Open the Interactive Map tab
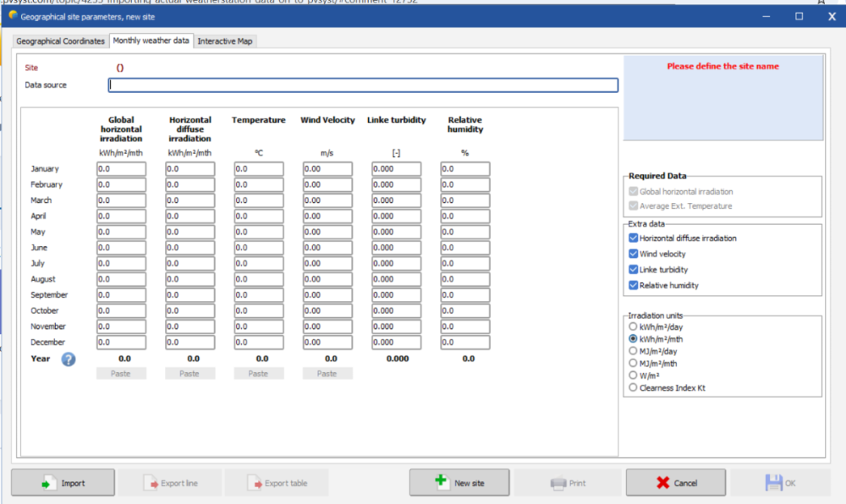Viewport: 846px width, 504px height. click(x=225, y=41)
